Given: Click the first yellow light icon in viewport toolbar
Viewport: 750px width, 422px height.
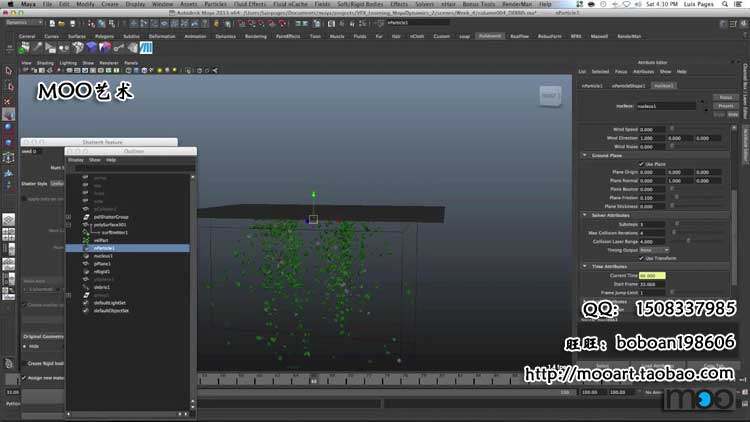Looking at the screenshot, I should point(160,70).
